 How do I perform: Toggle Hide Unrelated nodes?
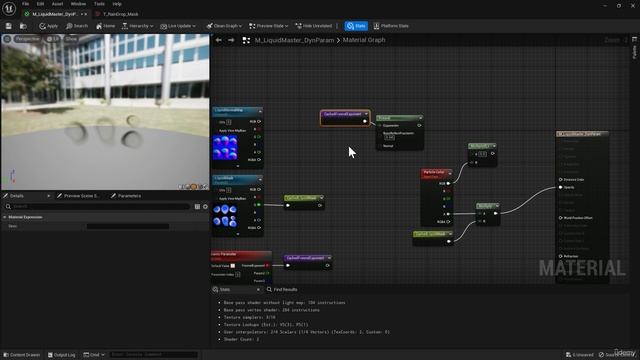[313, 26]
